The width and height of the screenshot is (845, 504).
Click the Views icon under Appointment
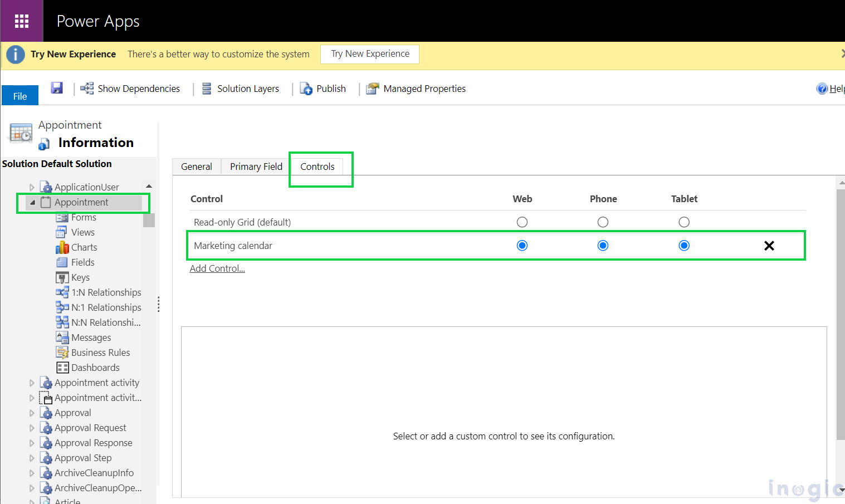62,232
